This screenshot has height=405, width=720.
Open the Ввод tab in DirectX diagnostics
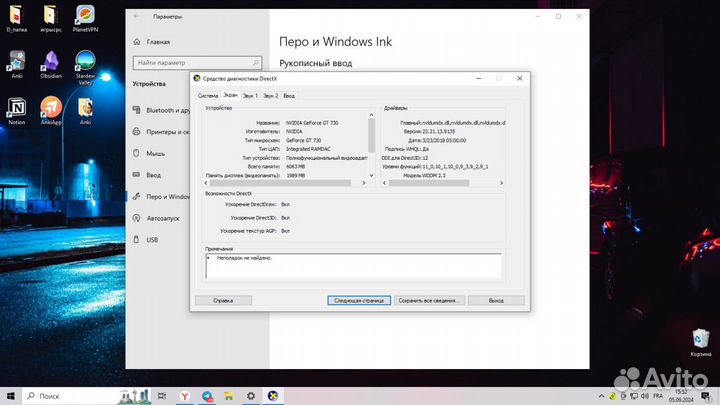coord(289,95)
